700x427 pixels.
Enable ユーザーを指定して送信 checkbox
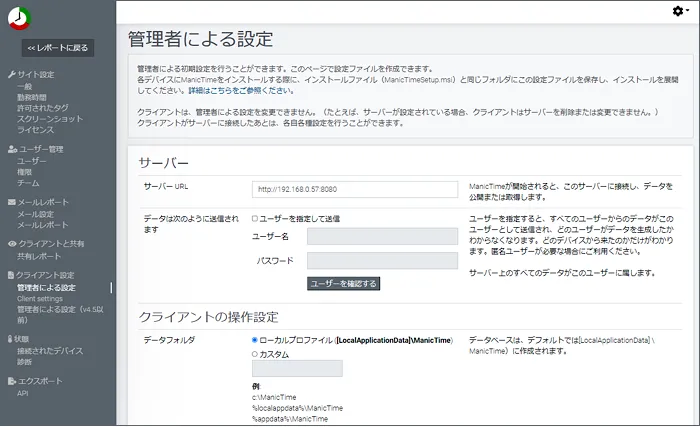[255, 218]
